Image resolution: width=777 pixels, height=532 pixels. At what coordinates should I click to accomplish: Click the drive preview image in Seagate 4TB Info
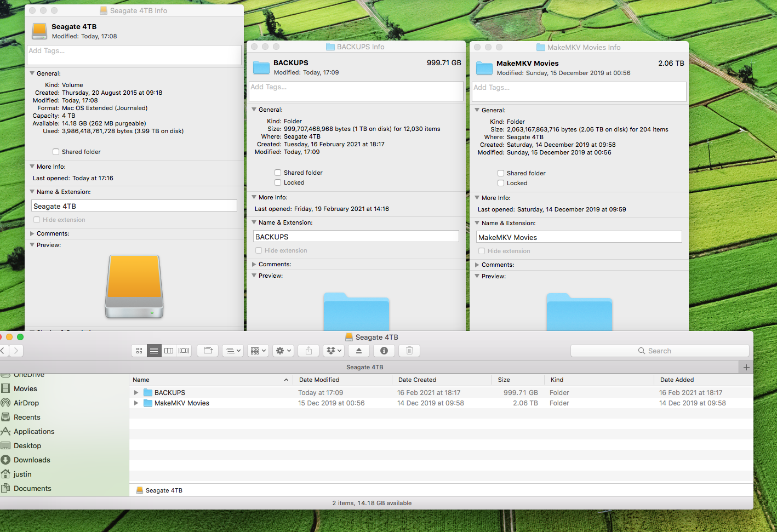[x=134, y=287]
